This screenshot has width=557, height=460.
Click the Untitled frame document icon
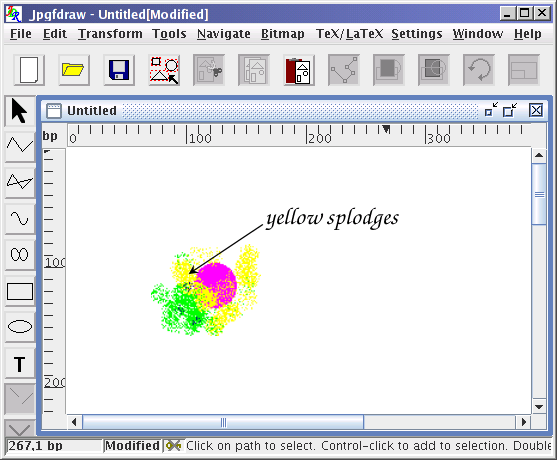pyautogui.click(x=54, y=110)
